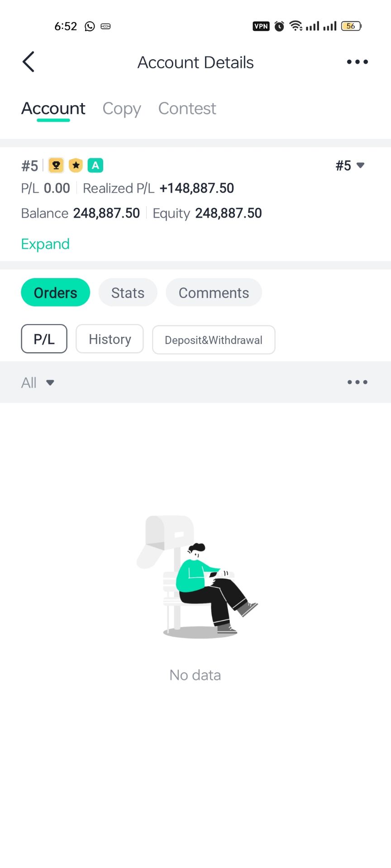Viewport: 391px width, 868px height.
Task: Tap the back arrow icon
Action: (29, 62)
